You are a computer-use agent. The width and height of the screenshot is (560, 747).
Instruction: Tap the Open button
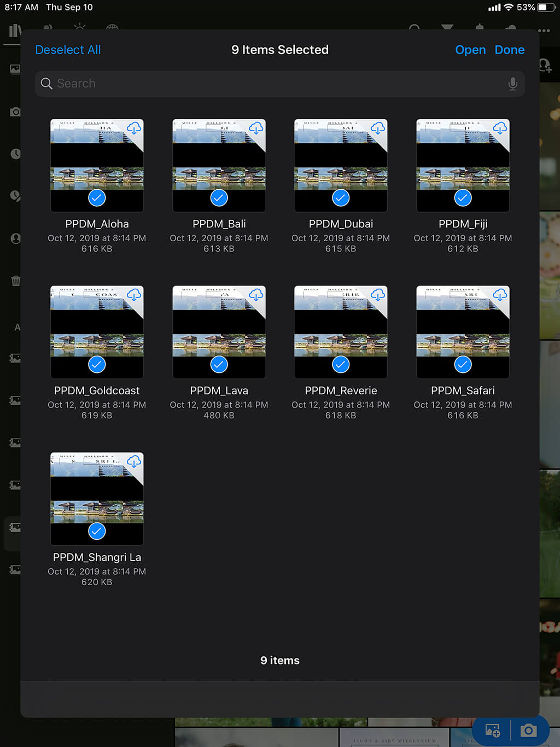470,50
